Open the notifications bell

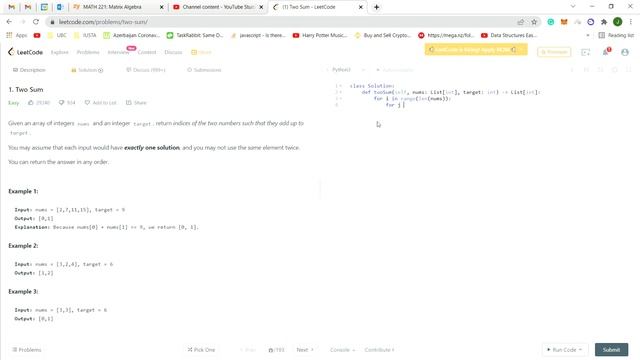click(x=606, y=52)
